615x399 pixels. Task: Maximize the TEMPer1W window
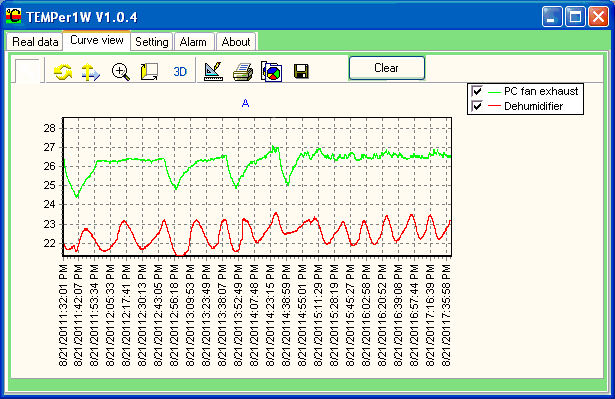(575, 16)
